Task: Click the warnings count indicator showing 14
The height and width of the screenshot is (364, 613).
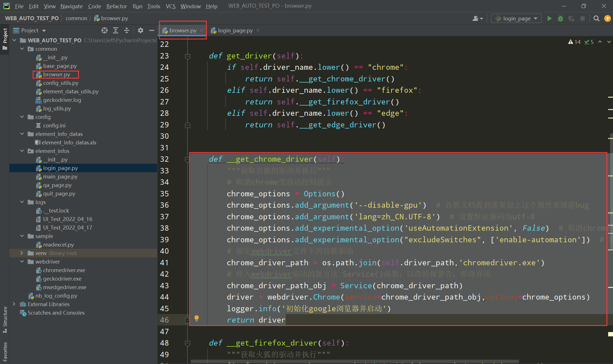Action: (574, 42)
